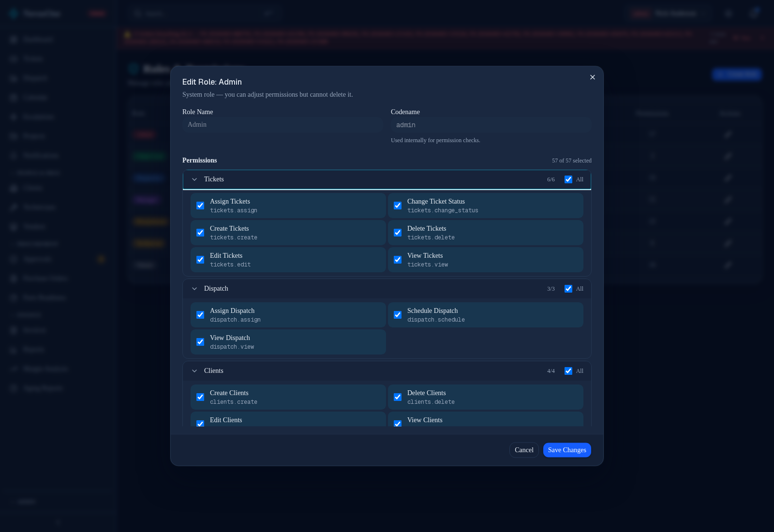The width and height of the screenshot is (774, 532).
Task: Toggle the Assign Tickets permission
Action: [x=200, y=206]
